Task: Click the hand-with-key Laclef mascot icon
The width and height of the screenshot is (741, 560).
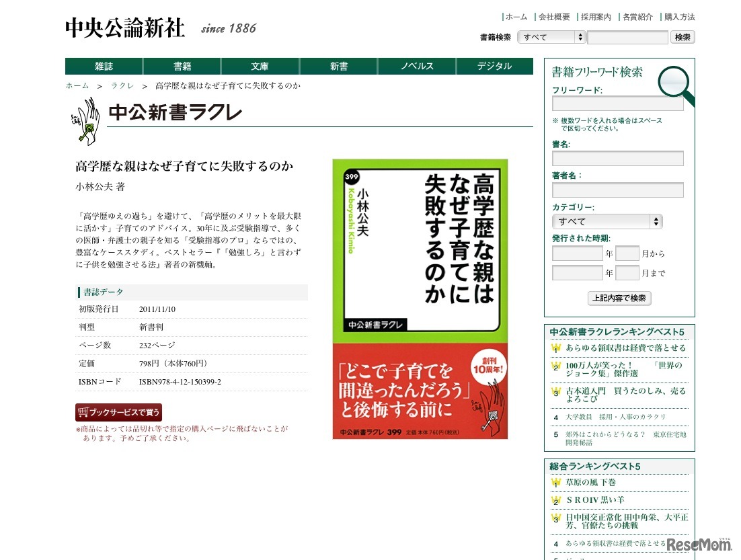Action: (85, 121)
